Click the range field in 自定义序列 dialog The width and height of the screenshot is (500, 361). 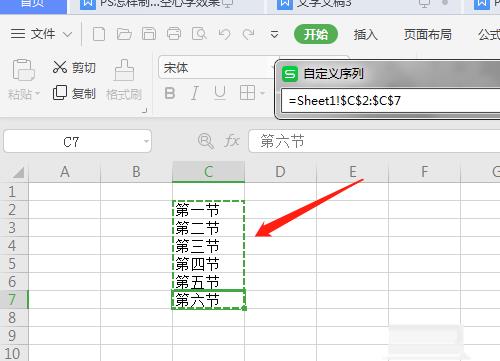pyautogui.click(x=390, y=100)
